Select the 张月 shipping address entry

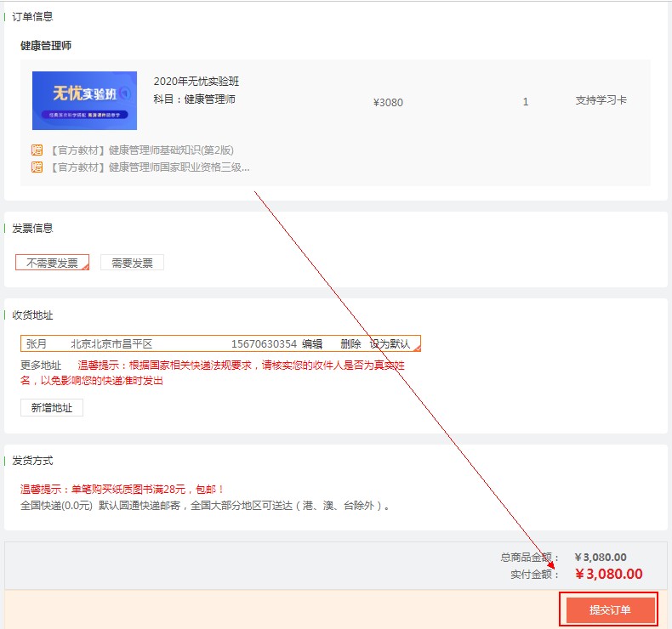coord(37,344)
